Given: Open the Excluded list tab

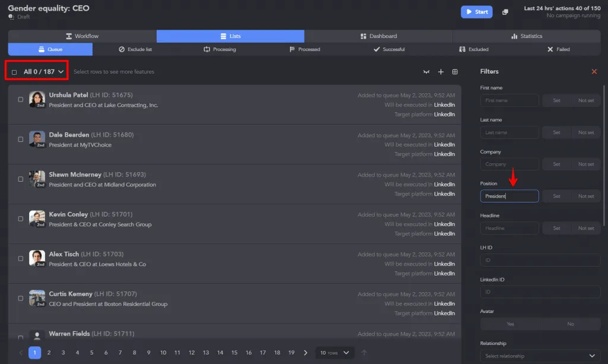Looking at the screenshot, I should [473, 49].
